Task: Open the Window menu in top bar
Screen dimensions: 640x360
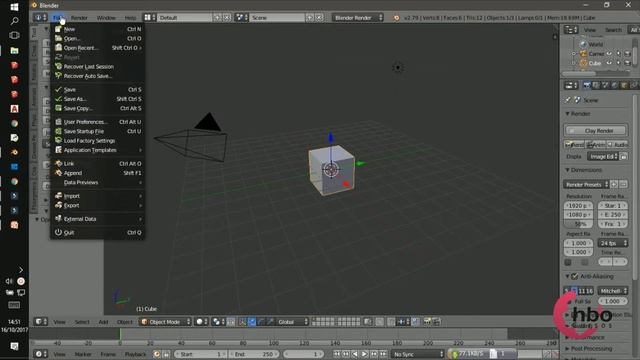Action: pyautogui.click(x=106, y=18)
